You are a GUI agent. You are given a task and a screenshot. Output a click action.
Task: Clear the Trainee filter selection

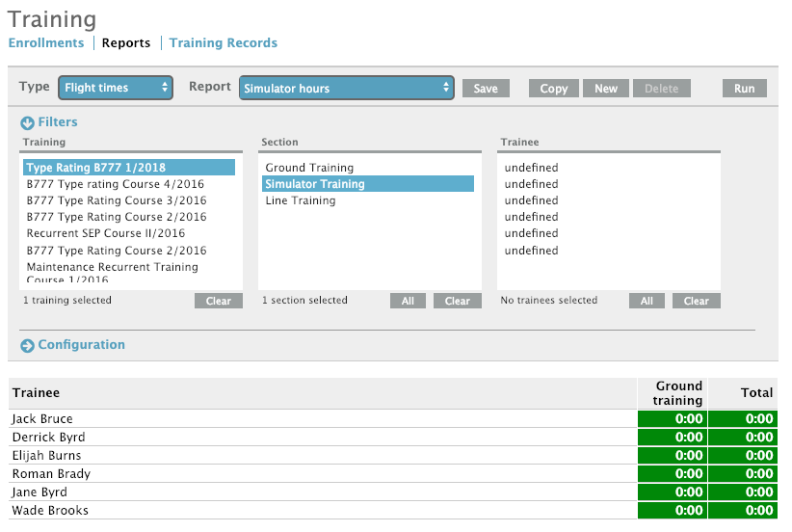[x=696, y=301]
